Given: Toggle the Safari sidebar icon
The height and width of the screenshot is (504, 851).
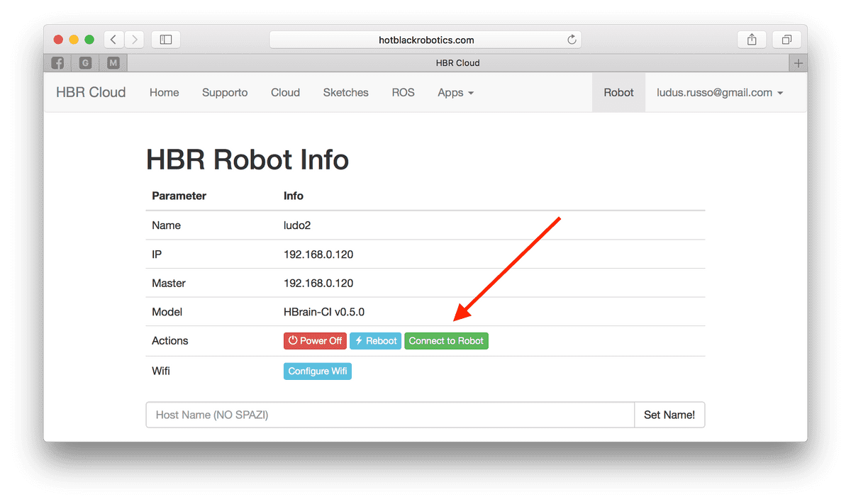Looking at the screenshot, I should point(165,40).
